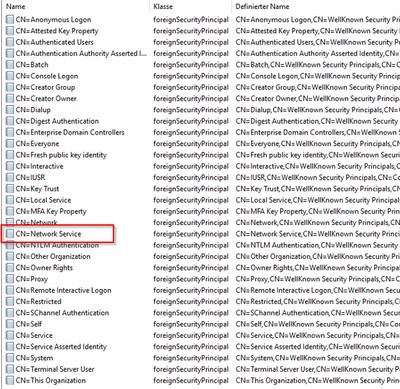400x389 pixels.
Task: Click the Definierter Name column header
Action: (262, 6)
